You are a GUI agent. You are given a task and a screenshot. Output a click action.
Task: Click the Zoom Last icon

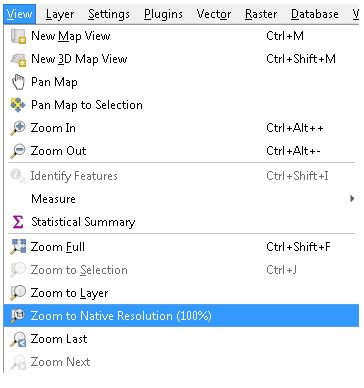[18, 339]
